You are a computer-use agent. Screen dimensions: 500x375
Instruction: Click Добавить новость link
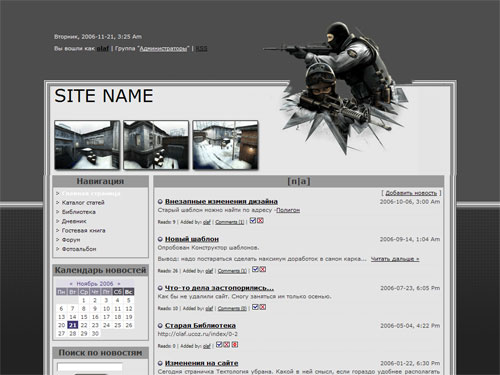(411, 193)
